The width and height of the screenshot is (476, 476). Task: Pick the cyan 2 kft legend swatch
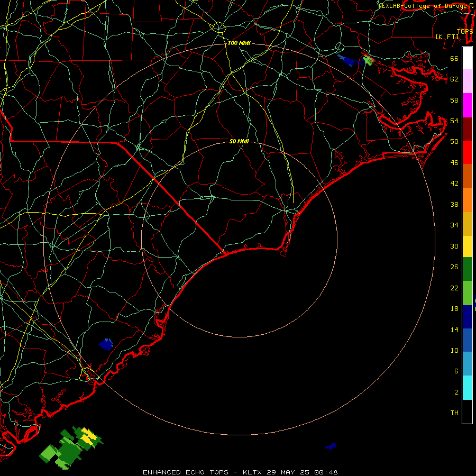pos(467,388)
